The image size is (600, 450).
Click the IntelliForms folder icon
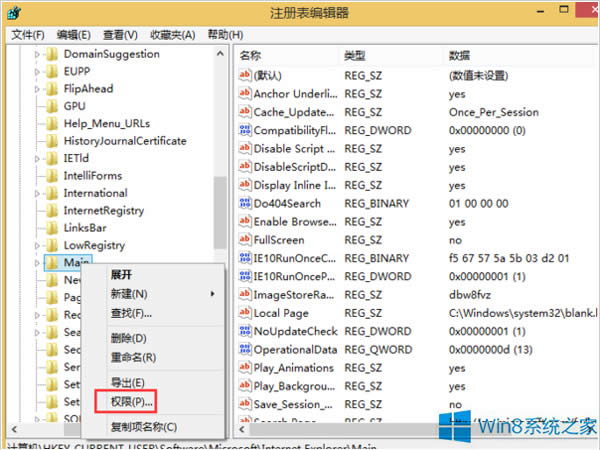(x=52, y=176)
